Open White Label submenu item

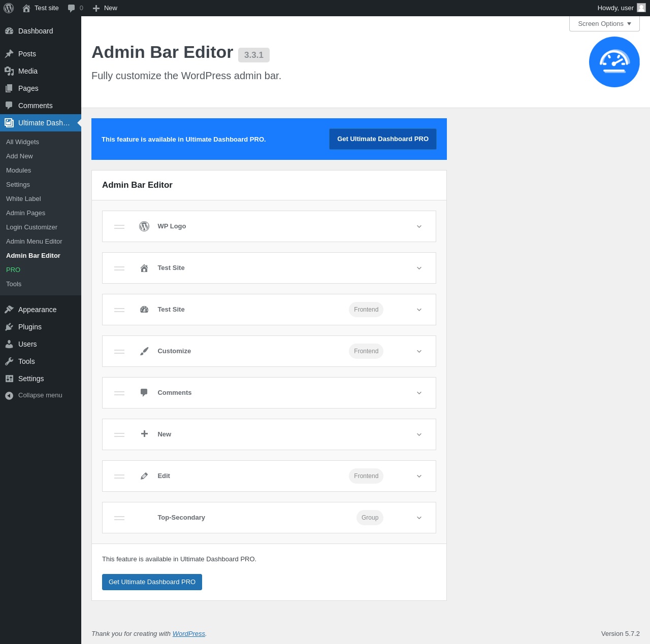point(41,199)
